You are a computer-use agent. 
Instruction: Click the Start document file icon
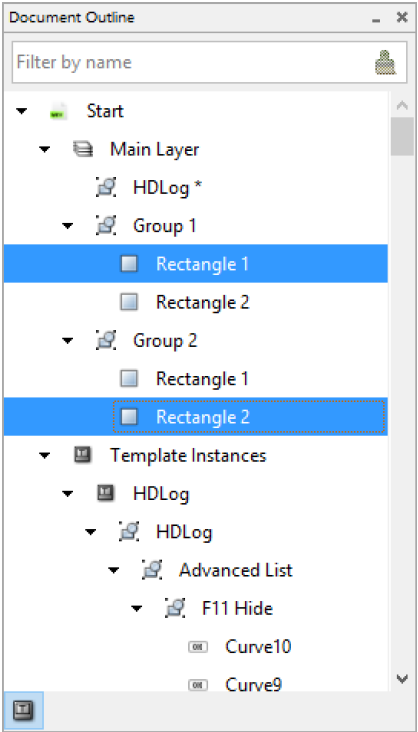point(59,112)
